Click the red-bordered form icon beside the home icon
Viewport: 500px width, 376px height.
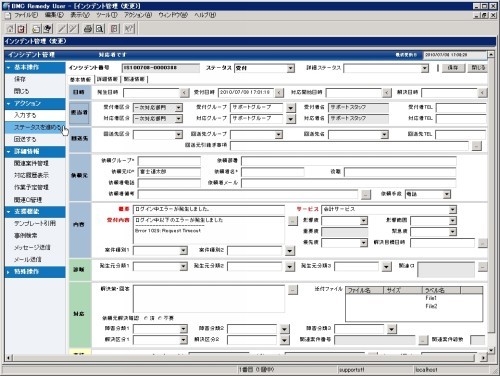coord(22,29)
